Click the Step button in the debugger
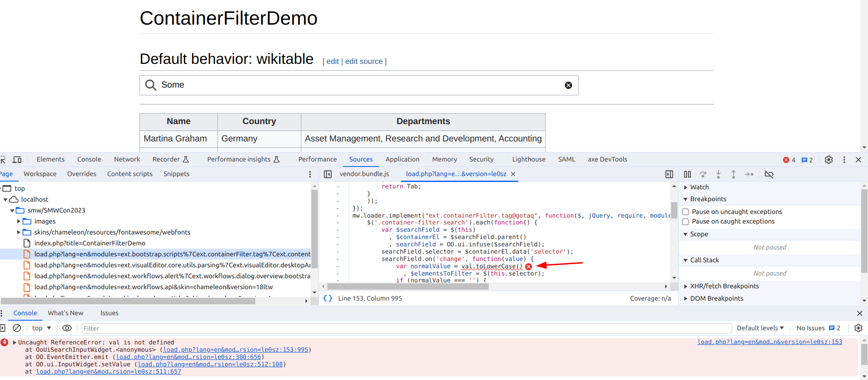 point(749,174)
